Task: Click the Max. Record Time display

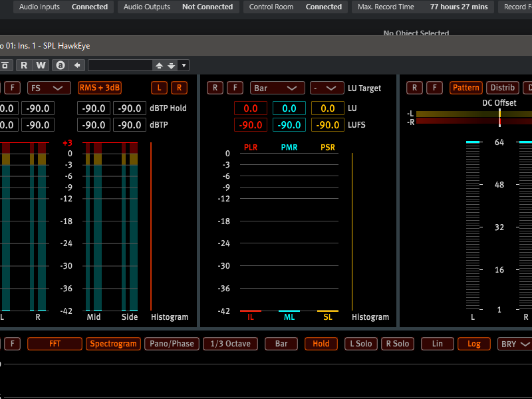Action: [x=423, y=7]
